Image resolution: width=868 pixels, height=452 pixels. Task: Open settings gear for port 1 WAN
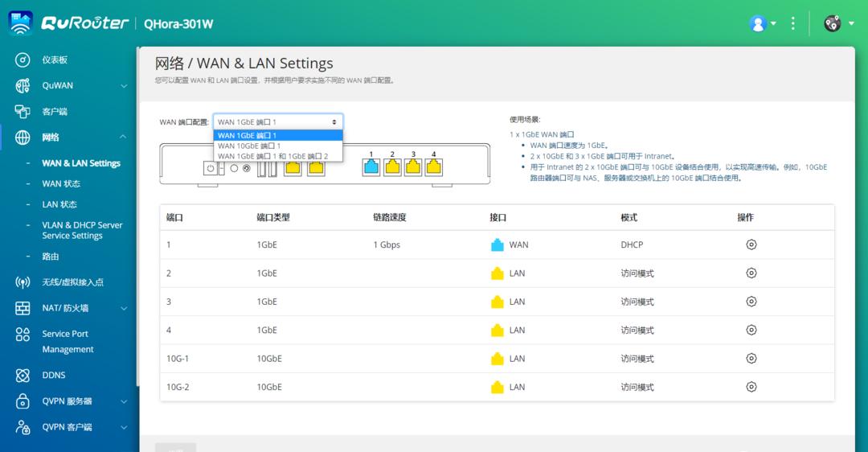(751, 244)
